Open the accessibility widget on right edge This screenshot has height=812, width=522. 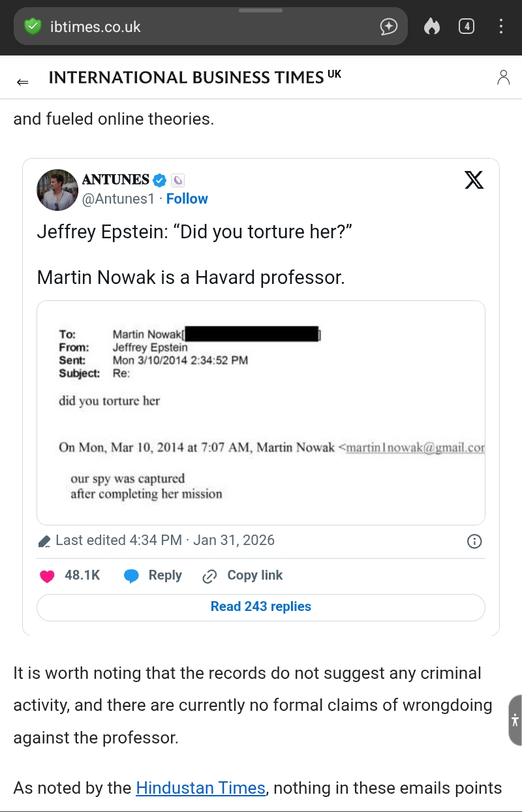(515, 720)
